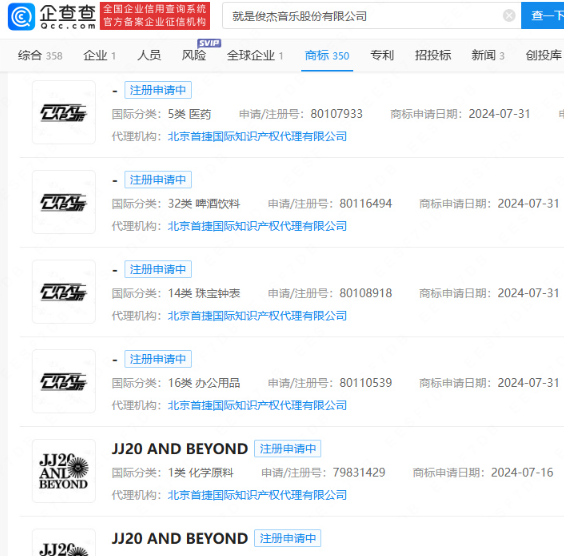
Task: Open agency link for trademark 80116494
Action: pyautogui.click(x=257, y=226)
